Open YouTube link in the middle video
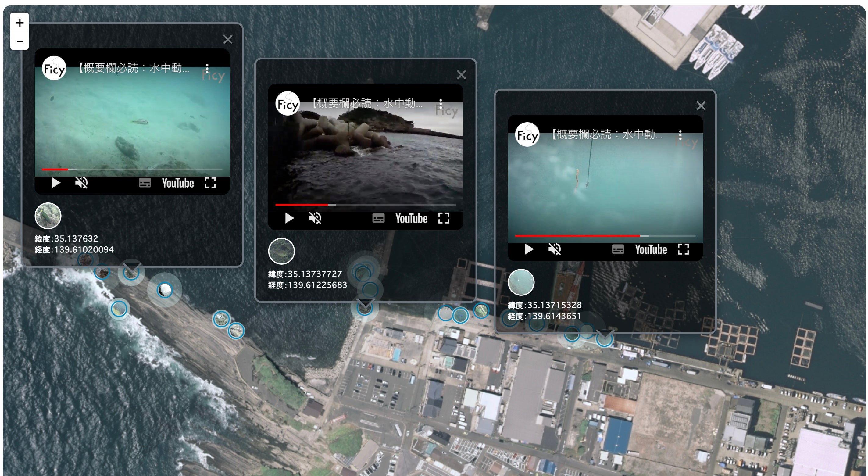868x476 pixels. [411, 218]
